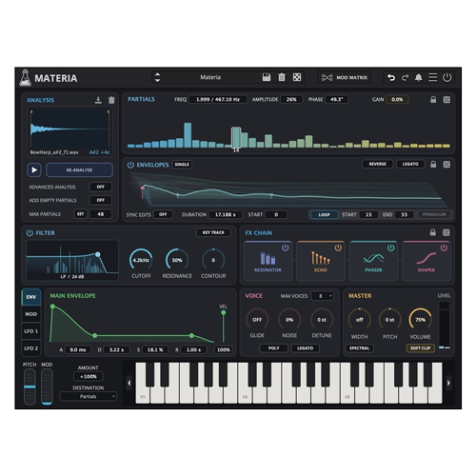Image resolution: width=476 pixels, height=476 pixels.
Task: Open the Mod Matrix
Action: coord(344,77)
